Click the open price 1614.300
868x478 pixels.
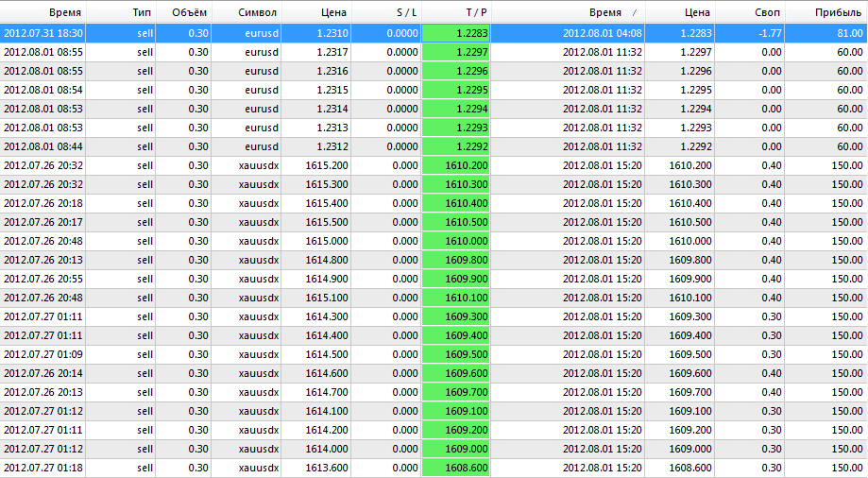[x=327, y=316]
